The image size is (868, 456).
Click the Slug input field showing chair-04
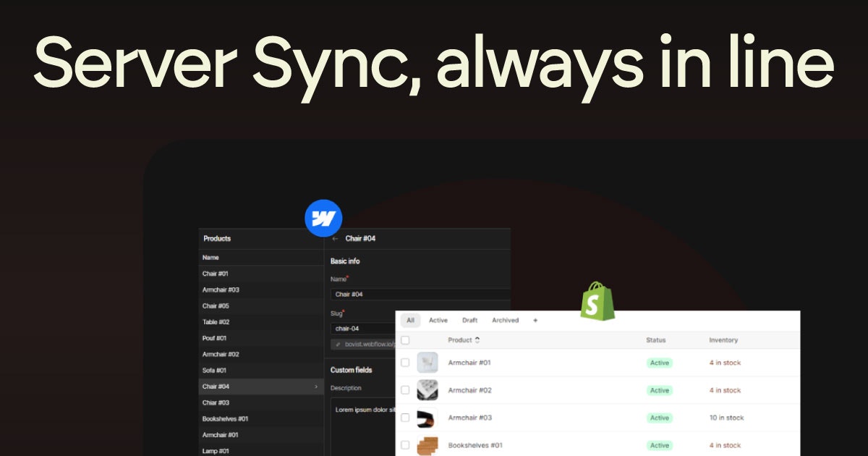[x=365, y=327]
